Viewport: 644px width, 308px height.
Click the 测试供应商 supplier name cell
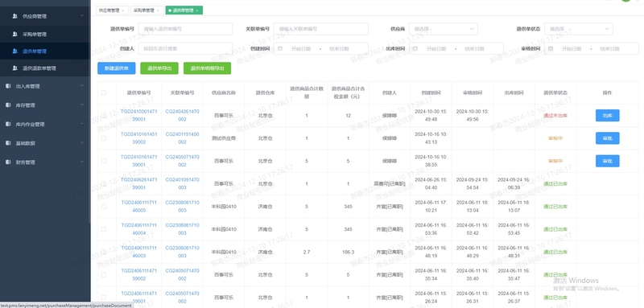pos(224,138)
